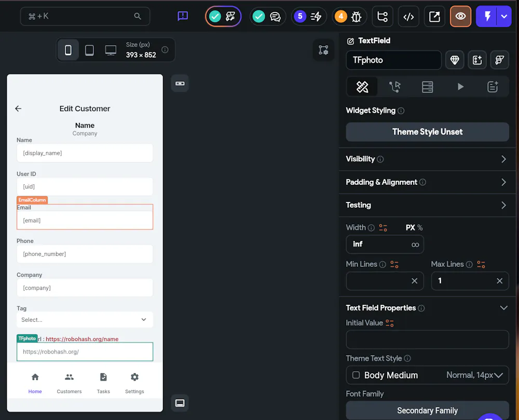Screen dimensions: 519x420
Task: Click the lightning run button
Action: click(x=487, y=16)
